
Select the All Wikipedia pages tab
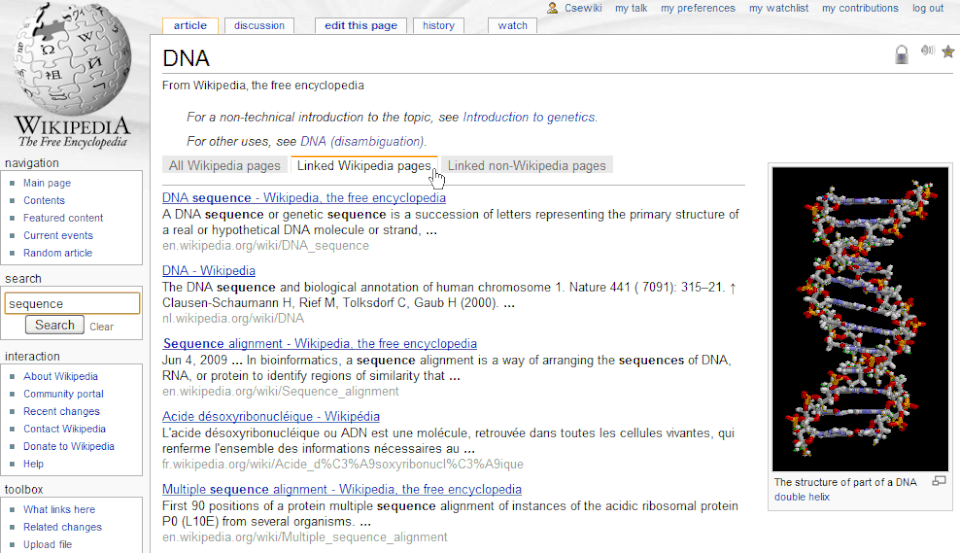(224, 166)
